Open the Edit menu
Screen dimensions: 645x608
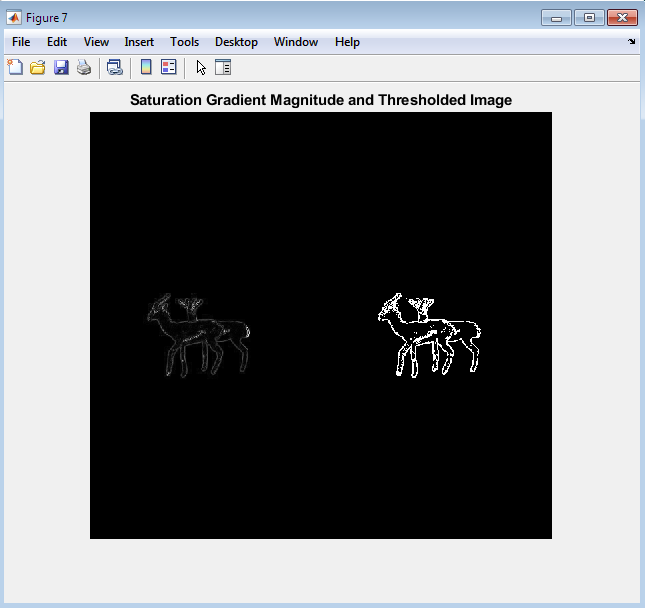pyautogui.click(x=57, y=42)
